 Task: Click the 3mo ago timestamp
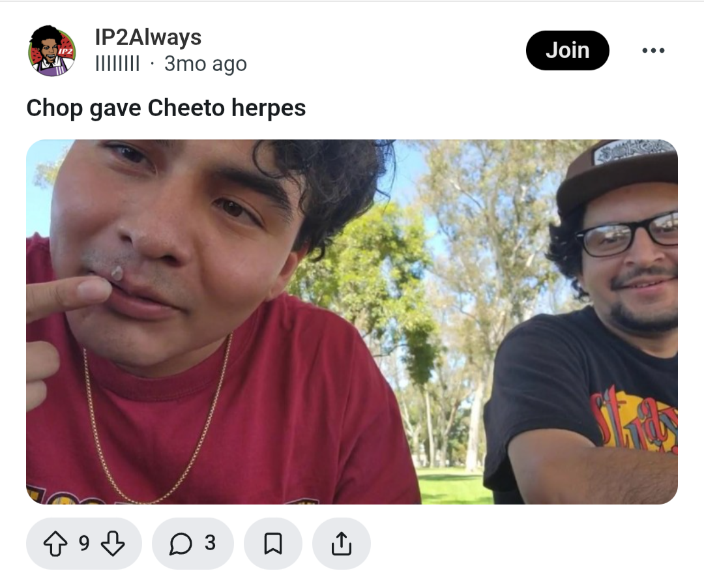(205, 64)
